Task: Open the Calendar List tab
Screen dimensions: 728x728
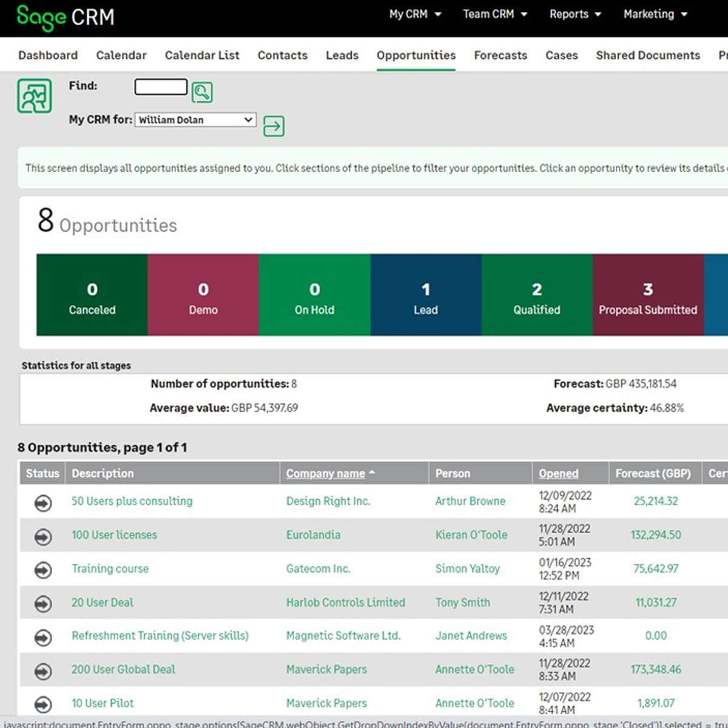Action: tap(202, 55)
